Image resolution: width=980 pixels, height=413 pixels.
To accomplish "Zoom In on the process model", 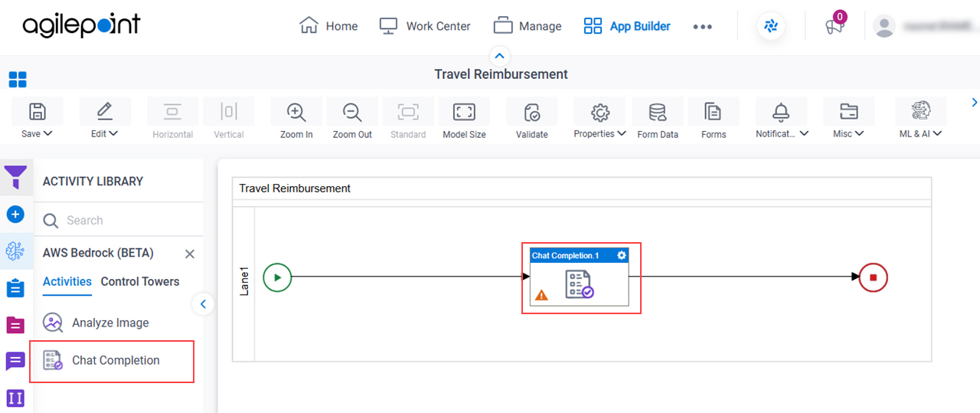I will [296, 118].
